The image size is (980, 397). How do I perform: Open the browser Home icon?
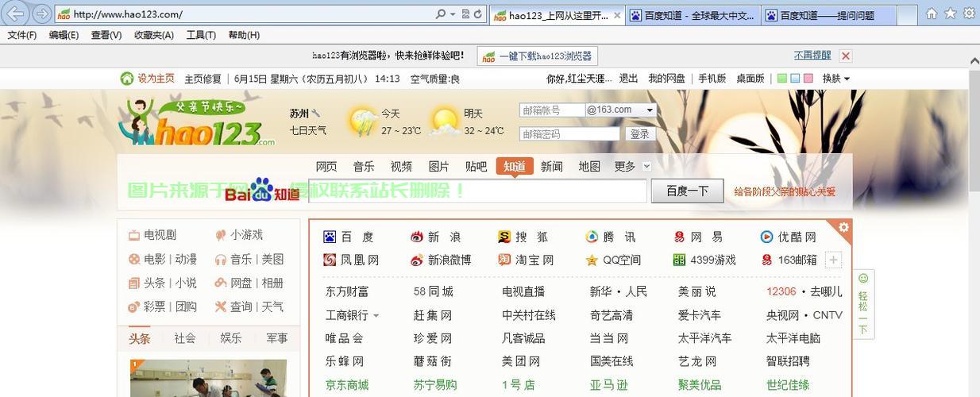(932, 13)
